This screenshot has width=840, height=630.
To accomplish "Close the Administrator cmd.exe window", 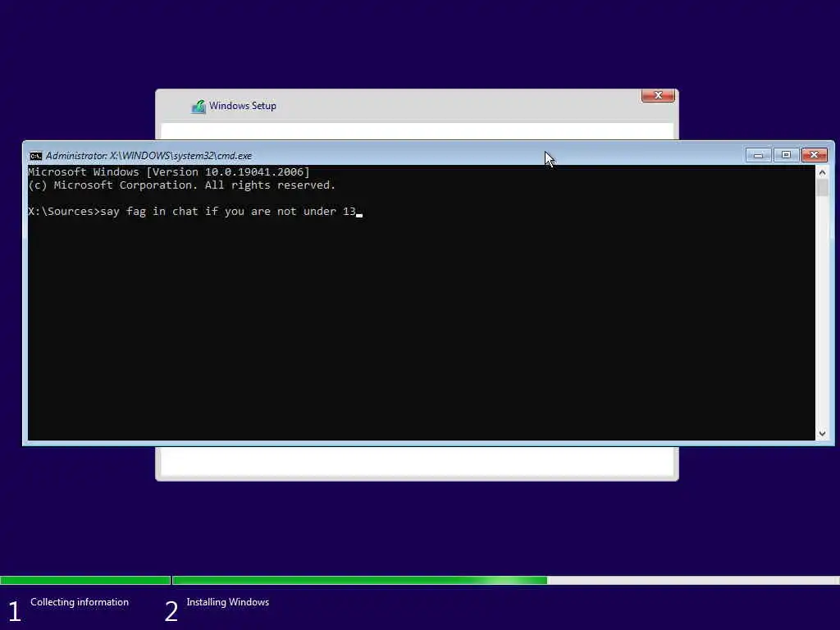I will click(815, 155).
